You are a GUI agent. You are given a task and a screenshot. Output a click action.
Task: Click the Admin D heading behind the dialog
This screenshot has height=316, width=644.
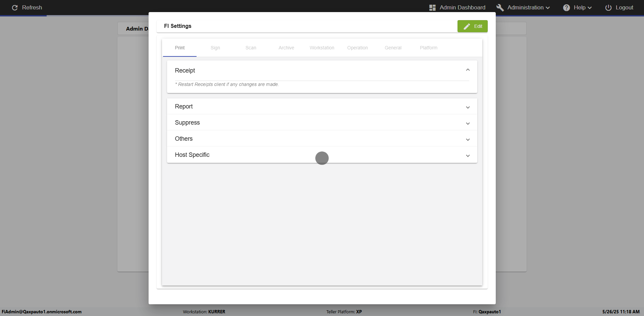coord(137,29)
